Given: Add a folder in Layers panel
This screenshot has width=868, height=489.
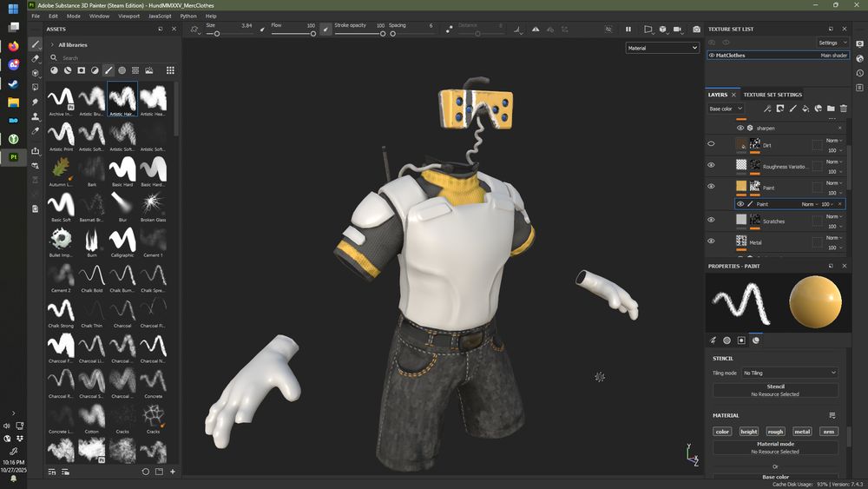Looking at the screenshot, I should (x=831, y=109).
